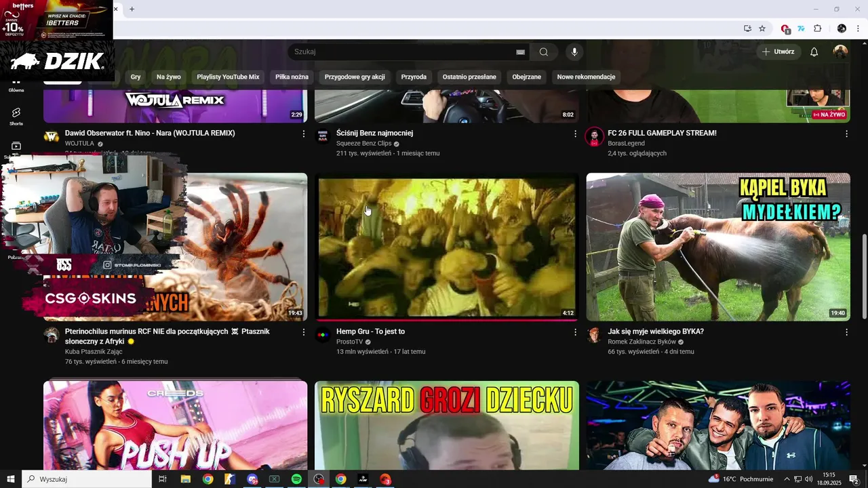Open the Chrome profile avatar
The width and height of the screenshot is (868, 488).
(x=842, y=28)
